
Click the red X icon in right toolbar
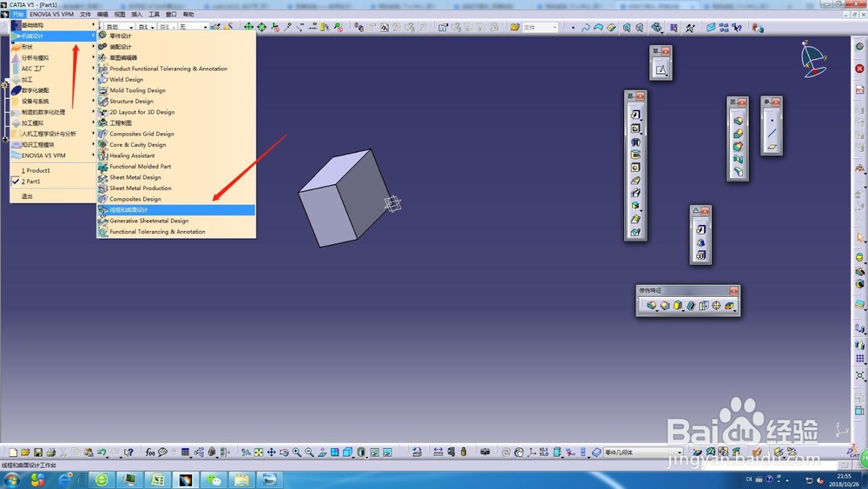pyautogui.click(x=859, y=69)
